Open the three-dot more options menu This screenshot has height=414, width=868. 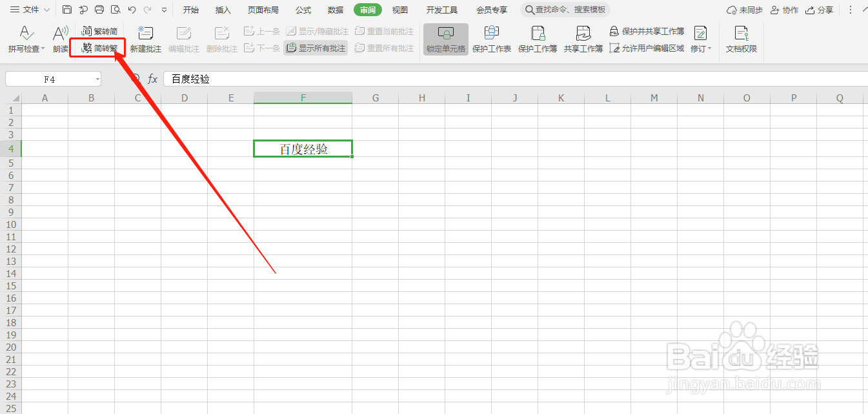point(851,10)
